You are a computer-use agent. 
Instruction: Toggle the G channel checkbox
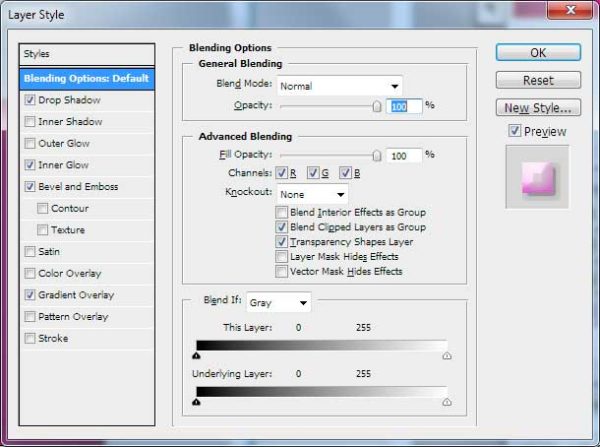(313, 173)
